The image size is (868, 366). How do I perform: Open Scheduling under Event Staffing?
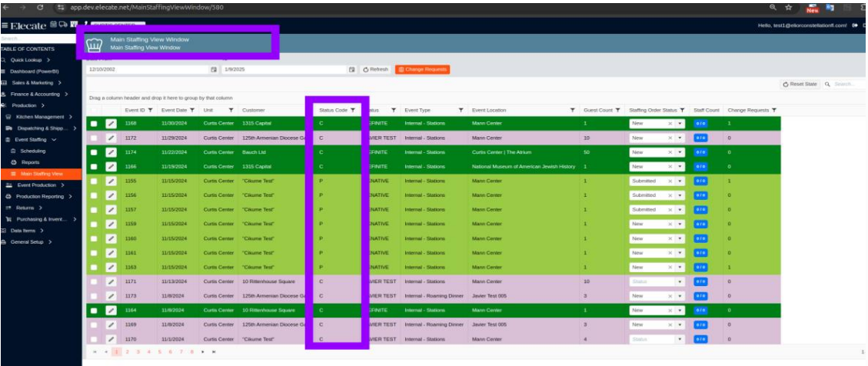(32, 151)
